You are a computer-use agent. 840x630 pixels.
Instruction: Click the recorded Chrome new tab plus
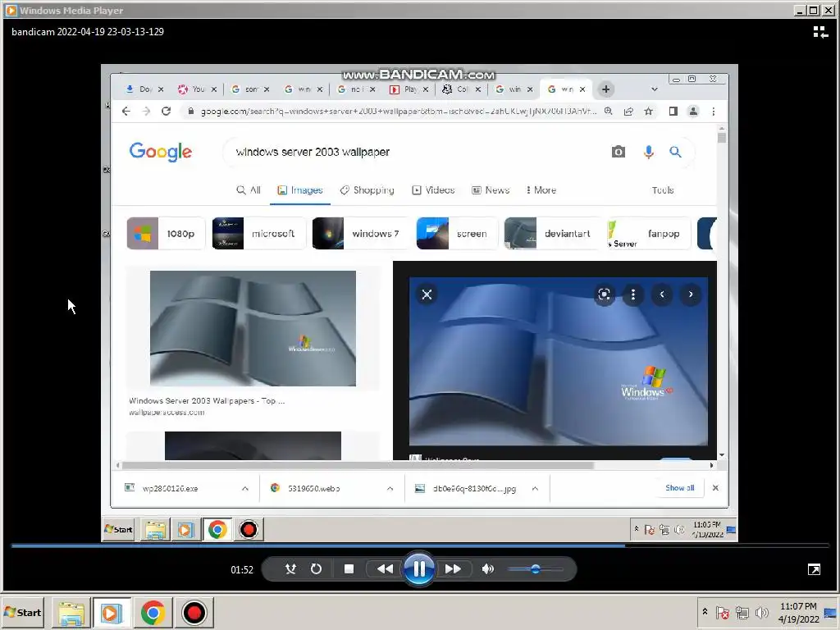[x=606, y=89]
